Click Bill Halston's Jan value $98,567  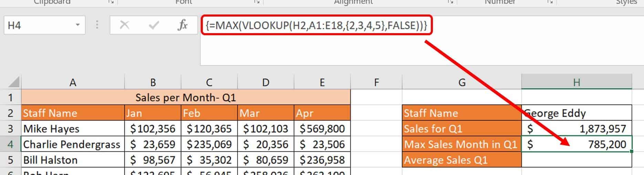tap(153, 160)
